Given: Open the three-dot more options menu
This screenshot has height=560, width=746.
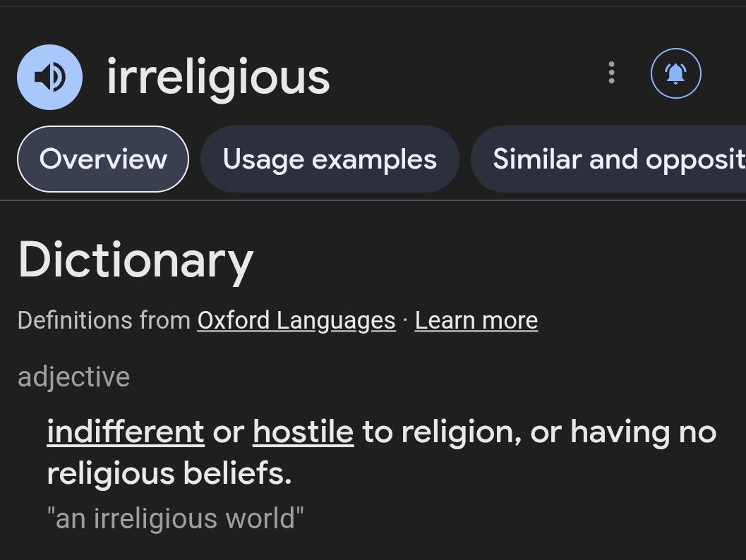Looking at the screenshot, I should coord(611,73).
